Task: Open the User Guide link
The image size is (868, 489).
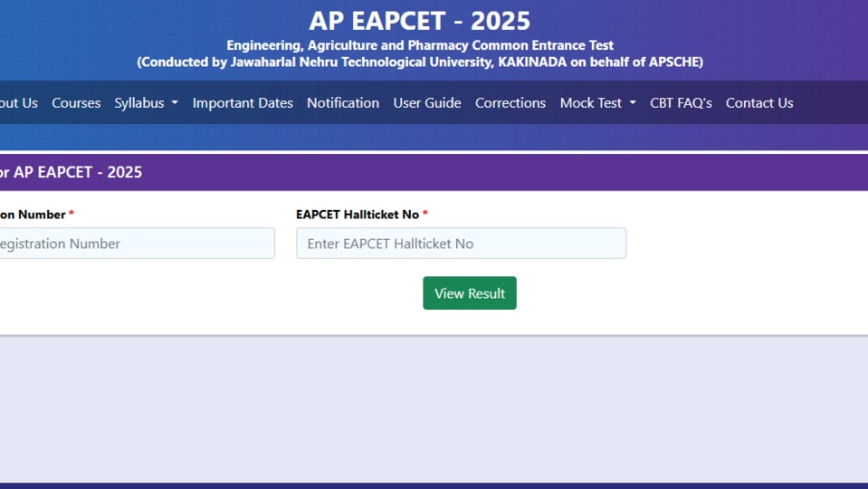Action: [427, 103]
